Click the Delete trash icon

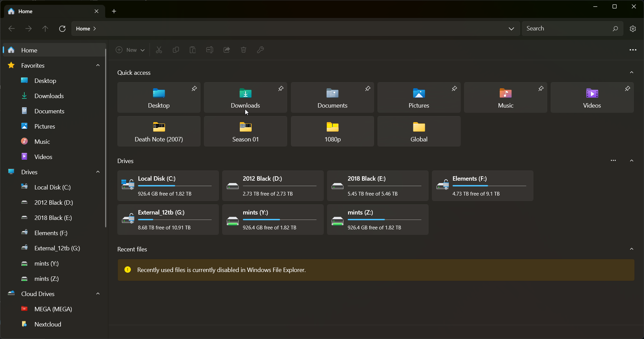(244, 50)
